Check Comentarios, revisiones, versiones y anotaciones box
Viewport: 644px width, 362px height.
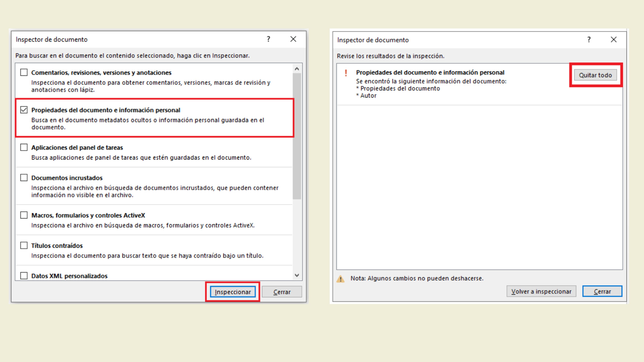tap(24, 72)
